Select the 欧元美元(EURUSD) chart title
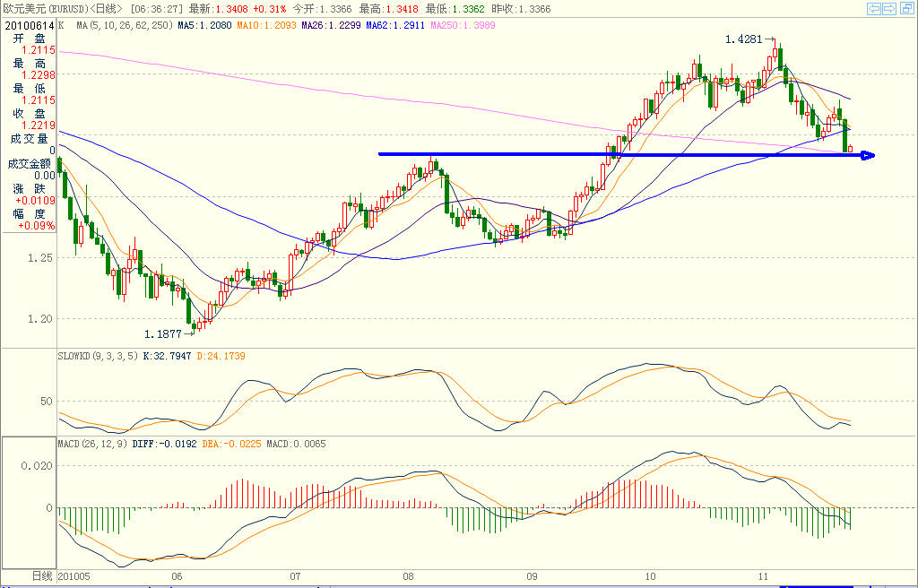Image resolution: width=918 pixels, height=588 pixels. point(47,9)
